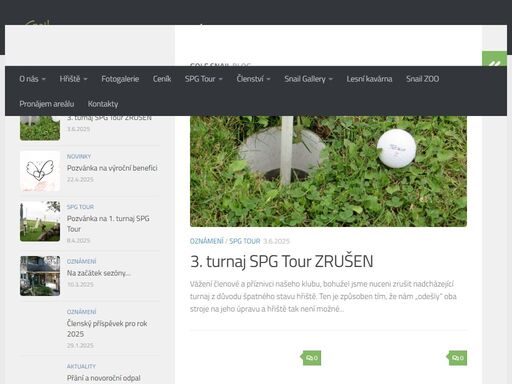
Task: Open Členský příspěvek pro rok 2025 post
Action: point(107,329)
